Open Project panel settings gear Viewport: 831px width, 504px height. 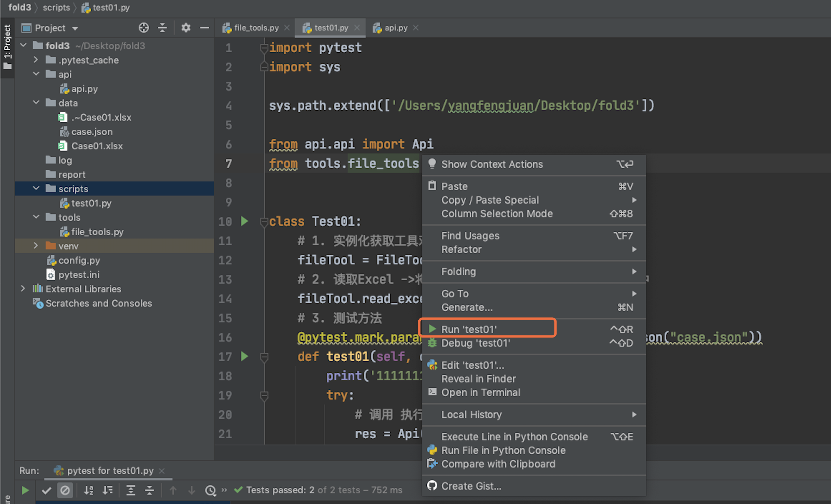[x=186, y=28]
